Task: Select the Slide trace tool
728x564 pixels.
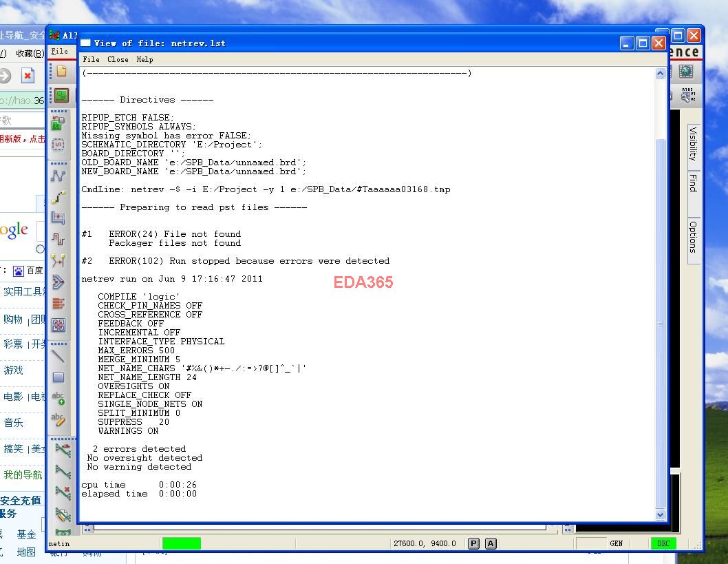Action: 58,198
